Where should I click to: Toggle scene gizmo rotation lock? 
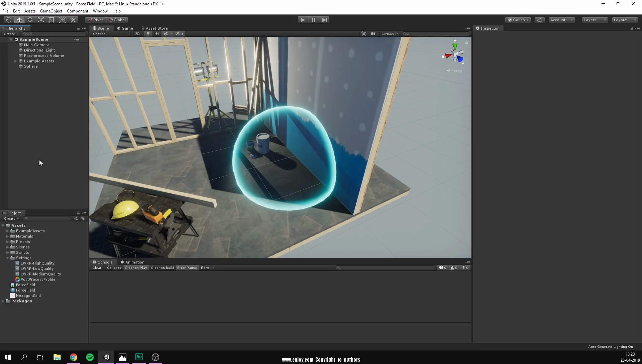click(x=466, y=43)
